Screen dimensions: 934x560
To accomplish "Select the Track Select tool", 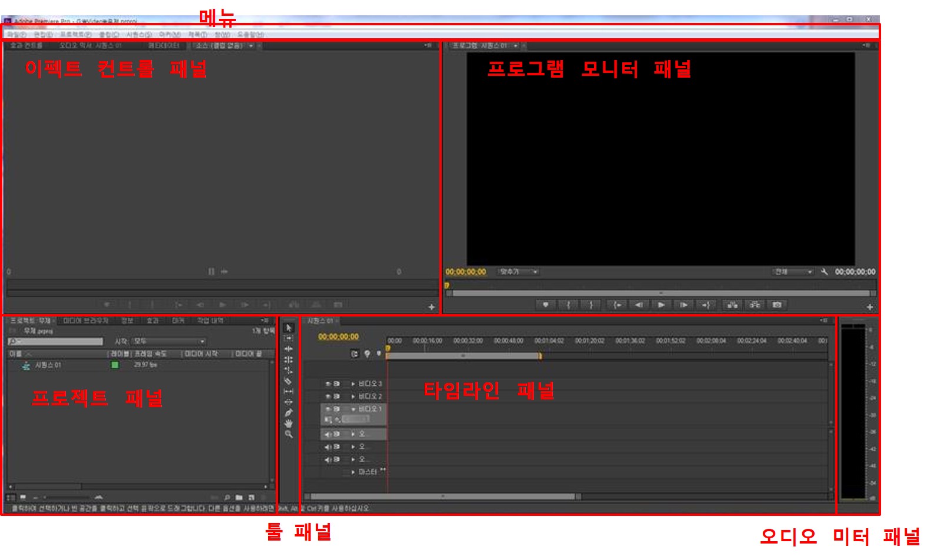I will 288,339.
